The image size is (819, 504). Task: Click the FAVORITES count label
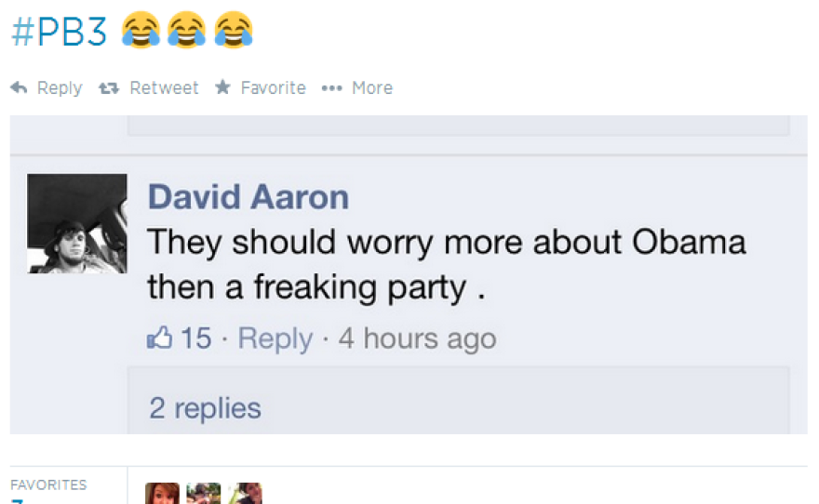48,484
